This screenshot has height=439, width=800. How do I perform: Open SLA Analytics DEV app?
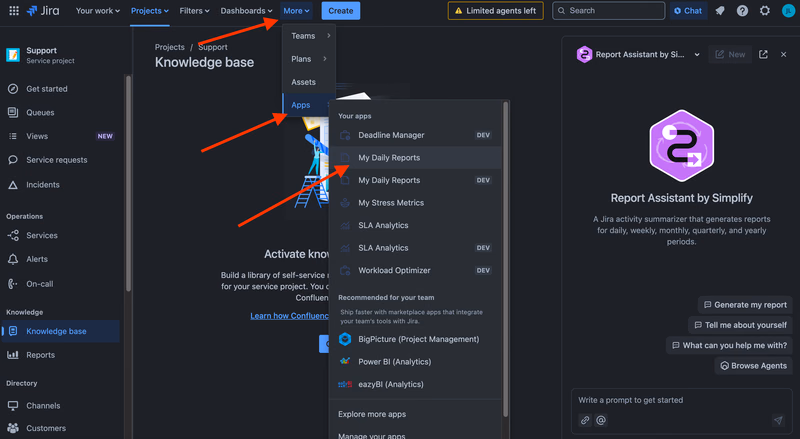415,248
